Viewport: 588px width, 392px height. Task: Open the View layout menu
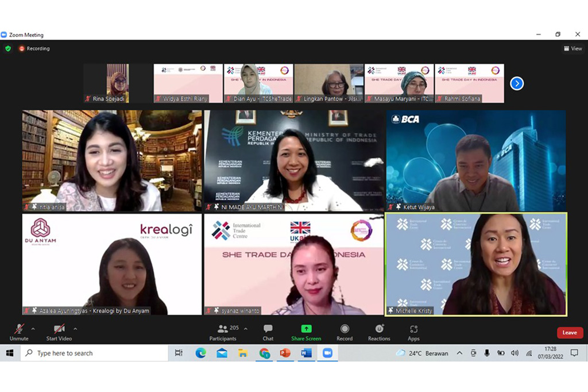pos(573,48)
